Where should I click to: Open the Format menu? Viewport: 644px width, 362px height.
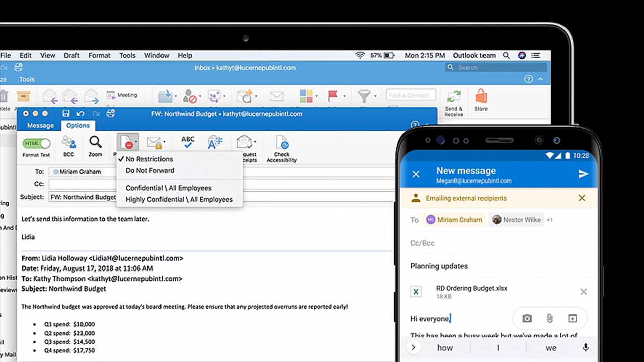tap(99, 55)
